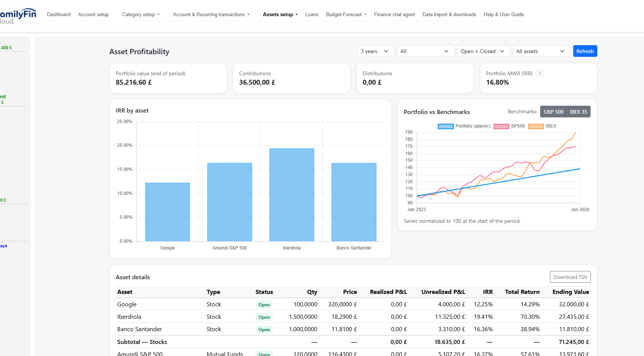Image resolution: width=644 pixels, height=356 pixels.
Task: Hide the Portfolio (approx) legend series
Action: [445, 126]
